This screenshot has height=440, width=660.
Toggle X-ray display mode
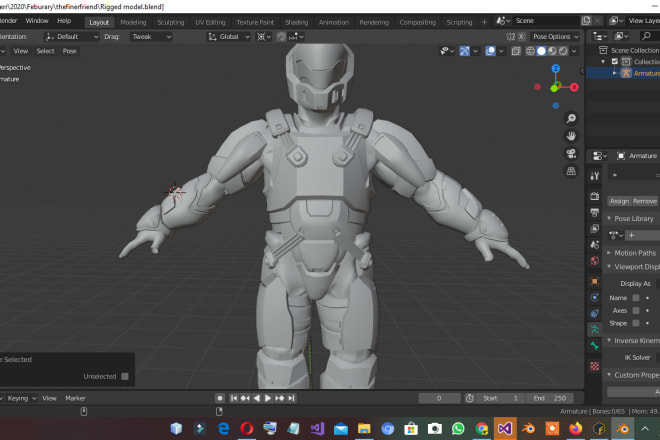516,51
